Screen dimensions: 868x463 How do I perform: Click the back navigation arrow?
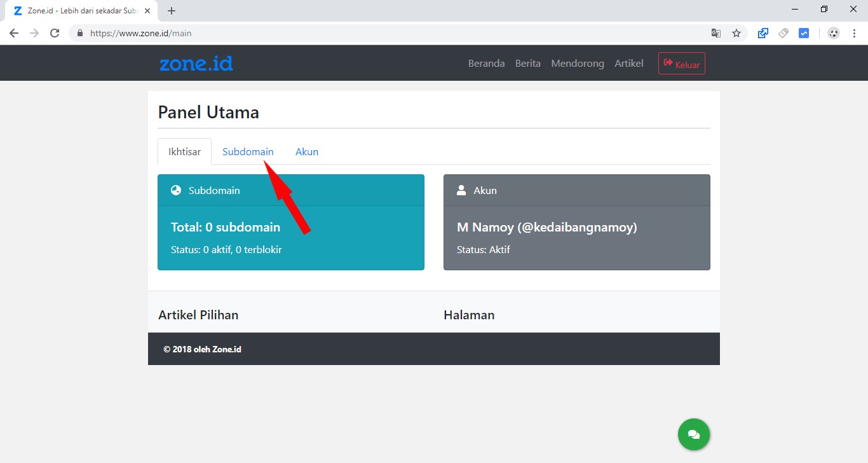click(x=14, y=32)
